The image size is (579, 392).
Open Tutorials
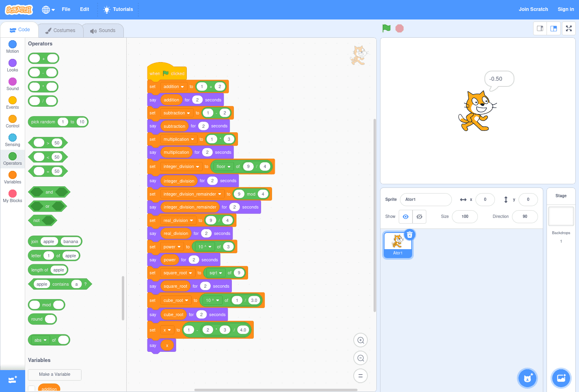pos(118,9)
